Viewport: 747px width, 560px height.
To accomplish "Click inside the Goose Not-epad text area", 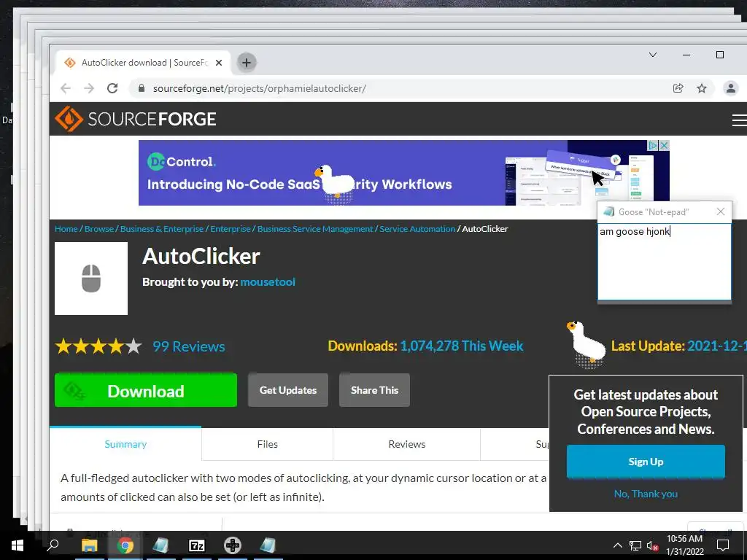I will tap(664, 262).
